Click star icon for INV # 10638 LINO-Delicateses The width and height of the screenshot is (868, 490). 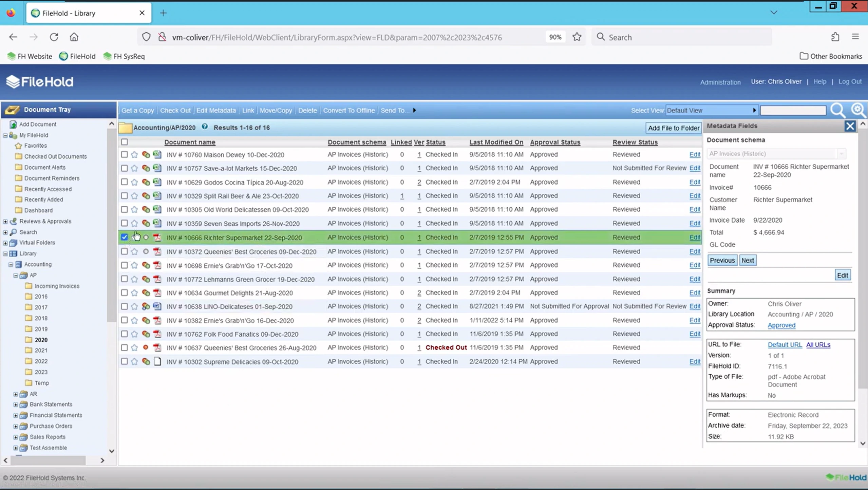[x=134, y=306]
